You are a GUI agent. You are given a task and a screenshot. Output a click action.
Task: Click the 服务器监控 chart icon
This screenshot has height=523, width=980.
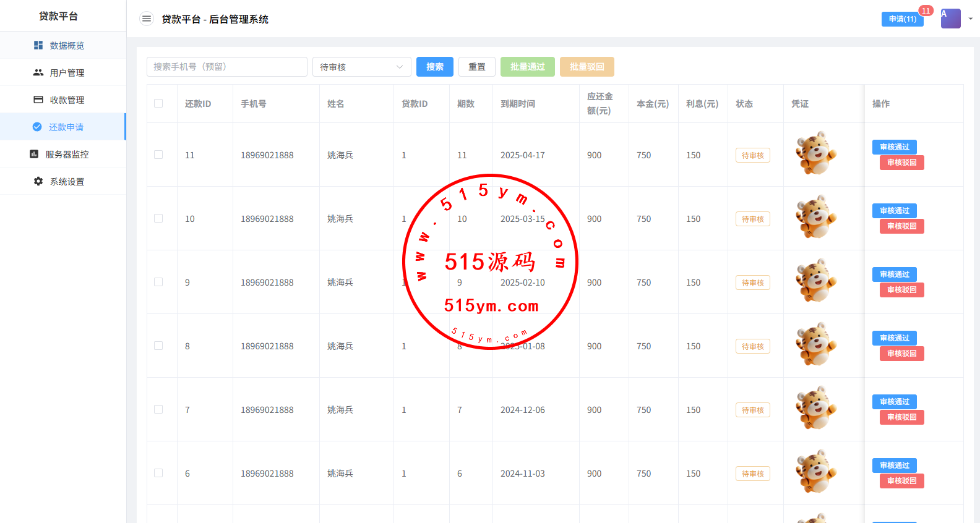[x=34, y=154]
